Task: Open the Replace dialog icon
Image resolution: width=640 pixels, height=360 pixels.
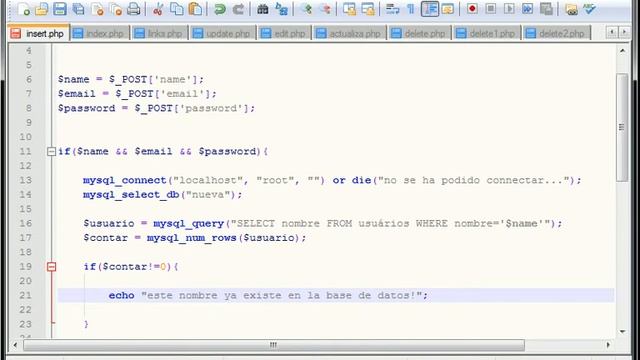Action: coord(281,9)
